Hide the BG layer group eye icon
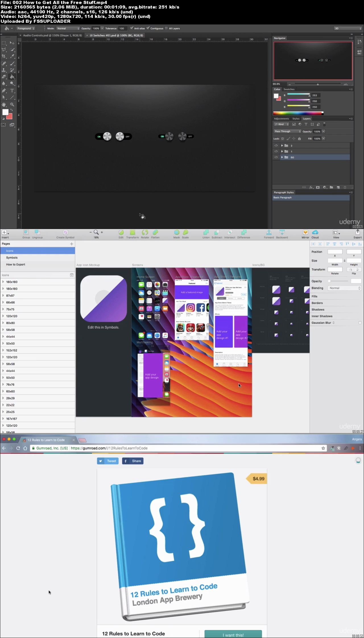Screen dimensions: 364x638 click(276, 157)
